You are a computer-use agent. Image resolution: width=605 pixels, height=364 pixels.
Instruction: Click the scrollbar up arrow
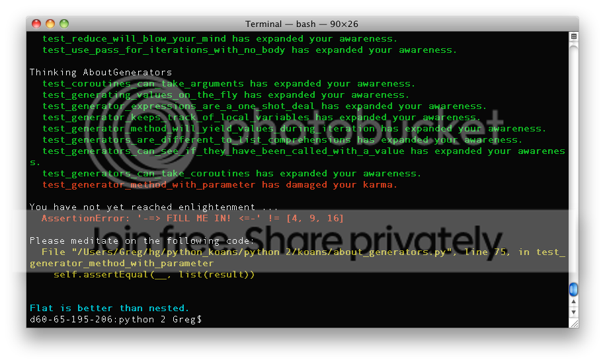(x=574, y=302)
